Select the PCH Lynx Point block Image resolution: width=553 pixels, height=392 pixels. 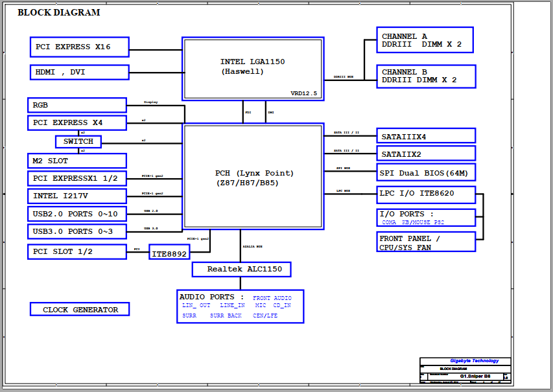[x=252, y=177]
